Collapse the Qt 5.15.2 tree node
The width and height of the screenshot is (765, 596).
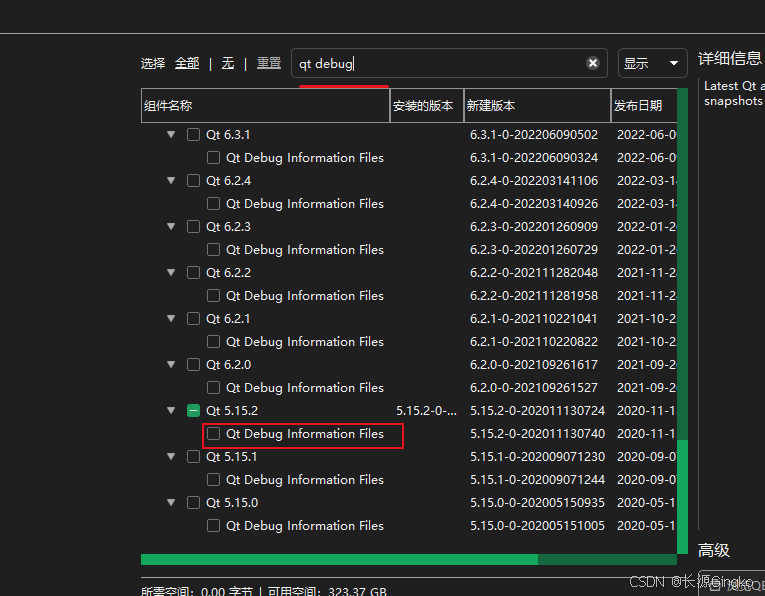(x=171, y=410)
